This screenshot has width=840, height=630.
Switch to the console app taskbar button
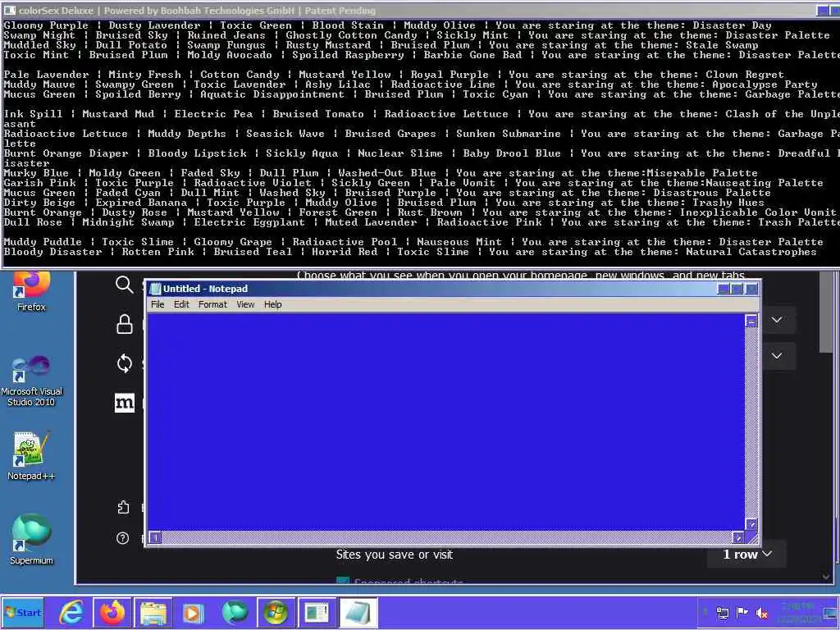317,613
